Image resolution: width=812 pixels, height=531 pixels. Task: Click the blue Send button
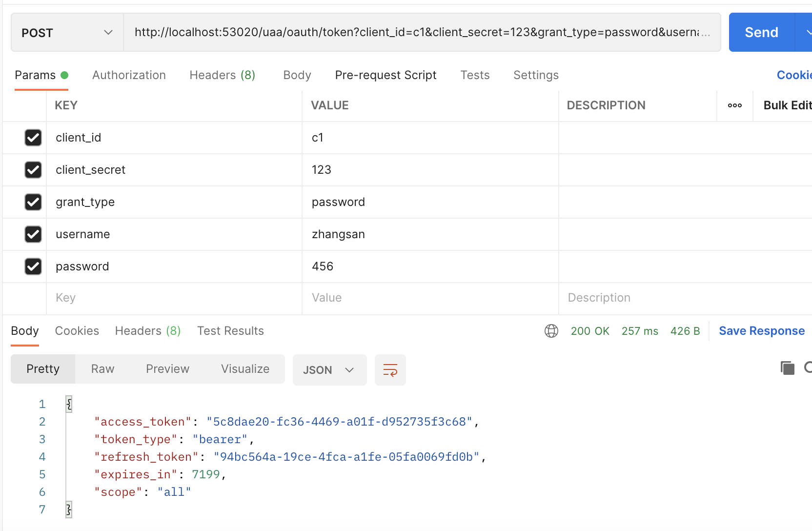tap(761, 32)
